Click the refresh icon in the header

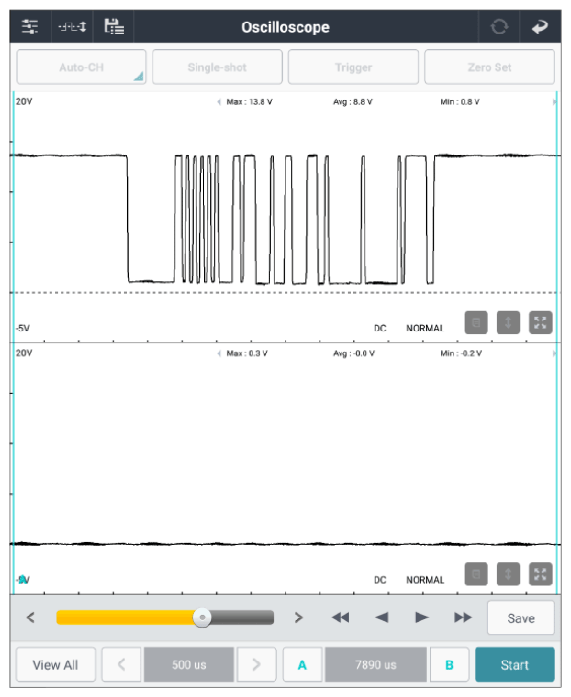[x=499, y=27]
